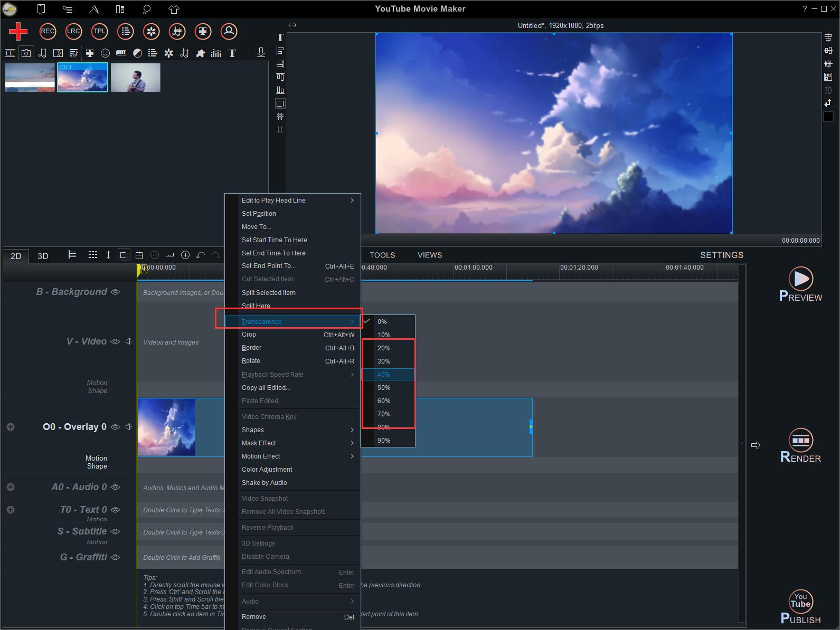Click the black color square on preview sidebar

click(828, 117)
